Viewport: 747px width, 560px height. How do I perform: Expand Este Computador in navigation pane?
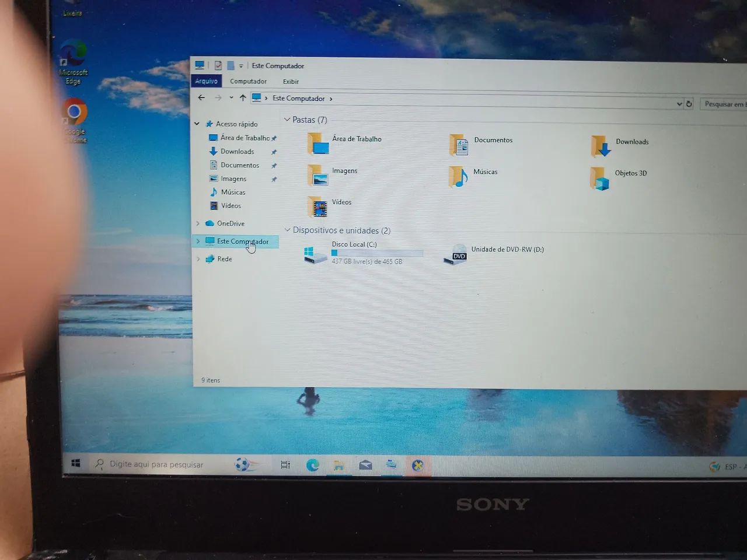click(198, 241)
